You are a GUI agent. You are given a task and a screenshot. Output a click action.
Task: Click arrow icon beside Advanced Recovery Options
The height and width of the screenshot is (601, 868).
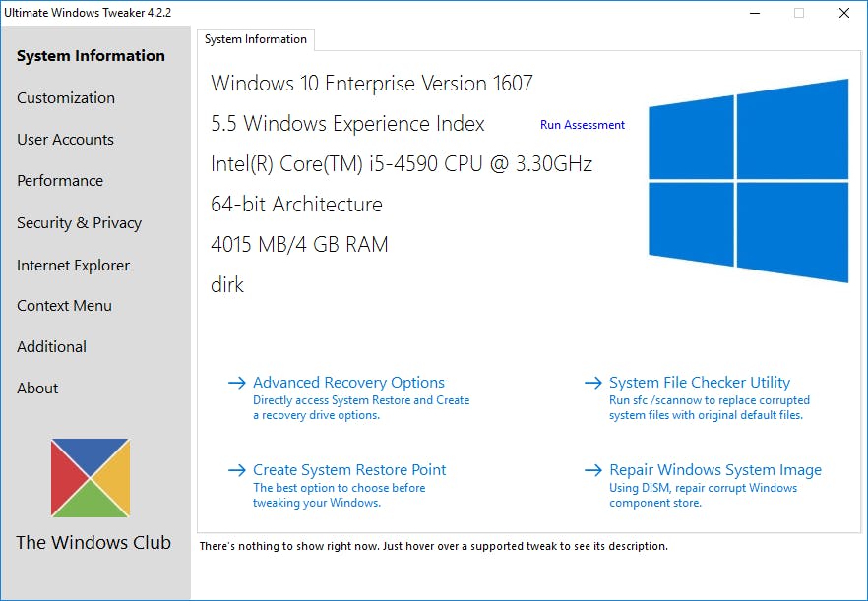point(236,384)
